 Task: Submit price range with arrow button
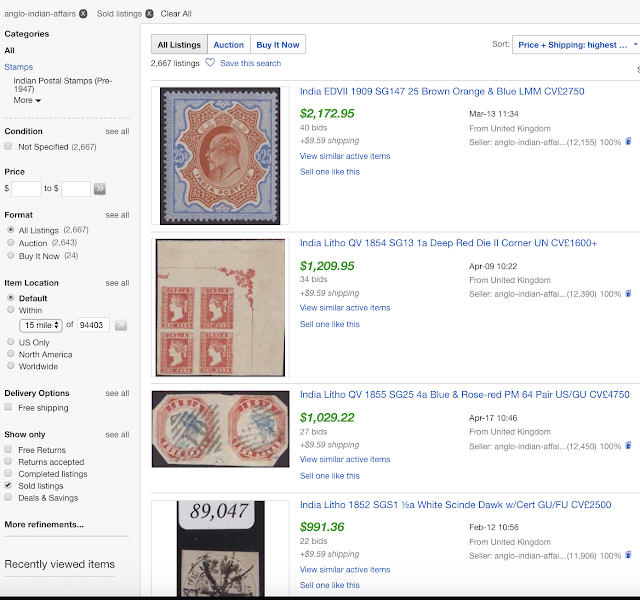coord(100,188)
